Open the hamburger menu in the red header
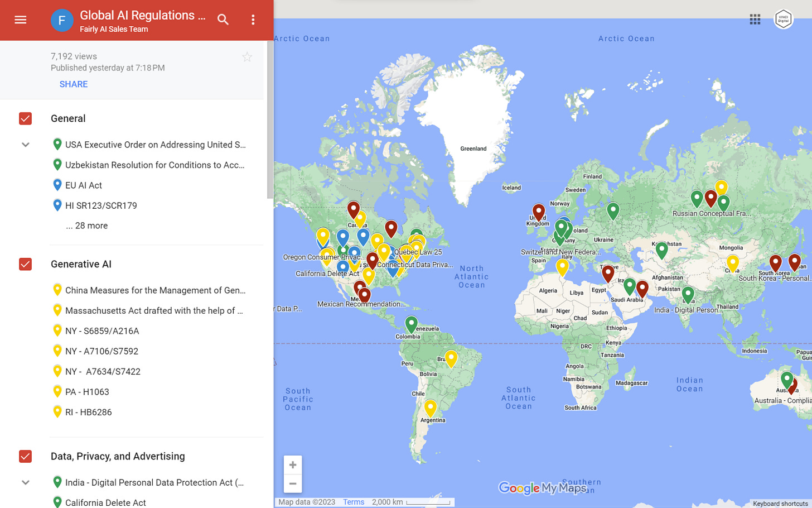 click(x=21, y=20)
